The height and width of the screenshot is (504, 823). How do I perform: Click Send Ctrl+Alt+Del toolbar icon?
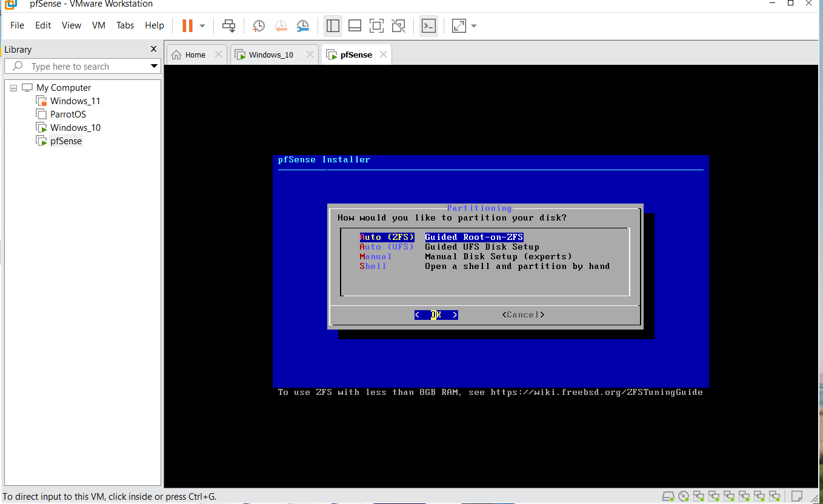click(x=228, y=25)
